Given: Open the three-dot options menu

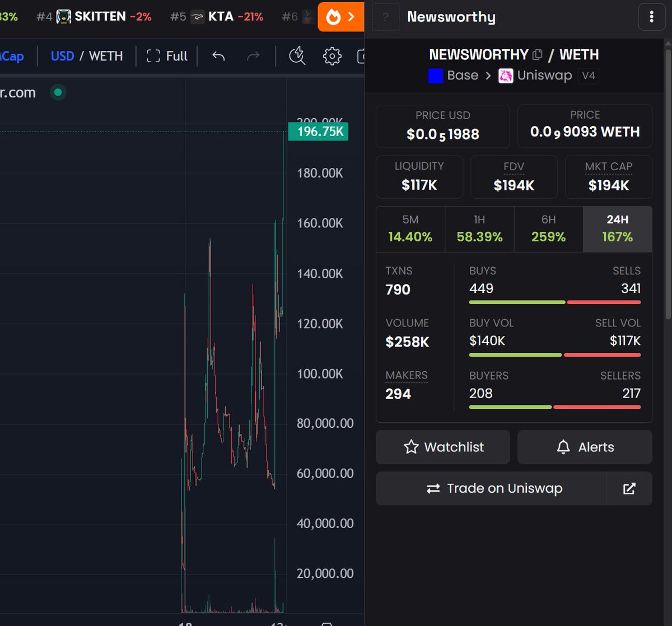Looking at the screenshot, I should tap(651, 17).
